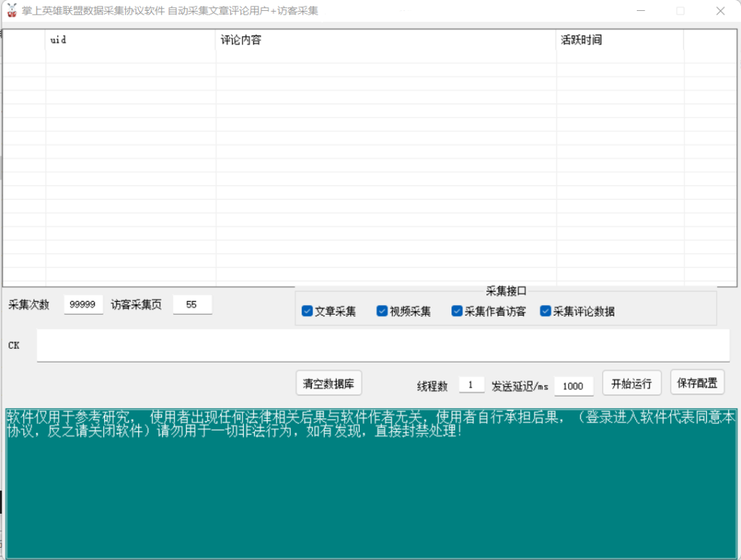Minimize the application window
741x560 pixels.
[640, 11]
